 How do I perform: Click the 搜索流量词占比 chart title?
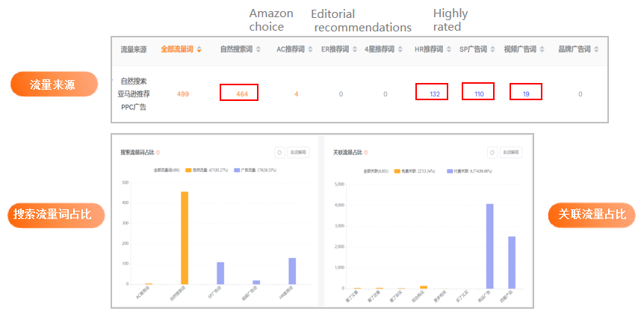point(137,153)
